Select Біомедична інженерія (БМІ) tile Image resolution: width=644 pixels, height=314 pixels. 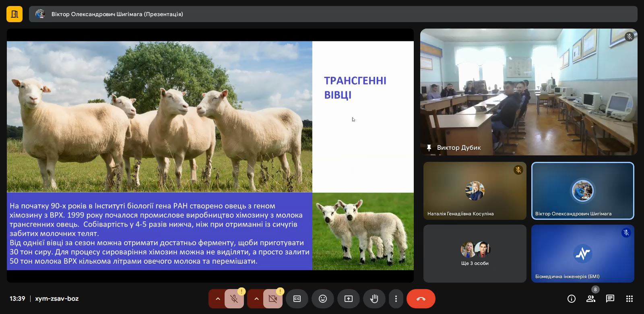[583, 254]
